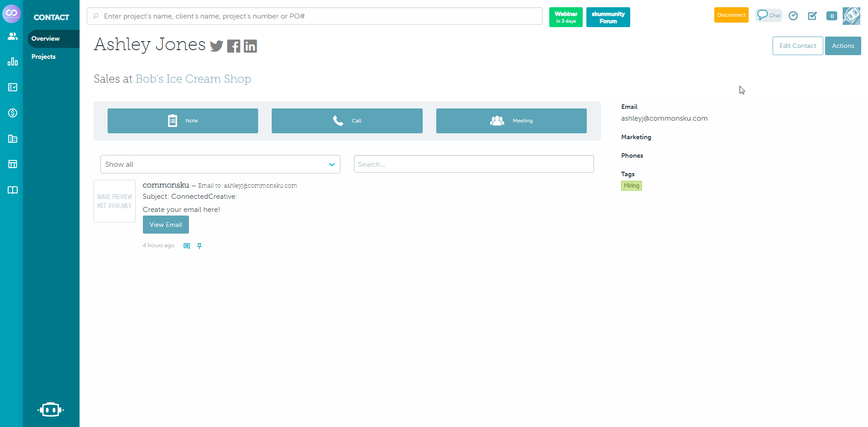Select the Reports bar-chart sidebar icon
Image resolution: width=868 pixels, height=427 pixels.
[x=12, y=61]
